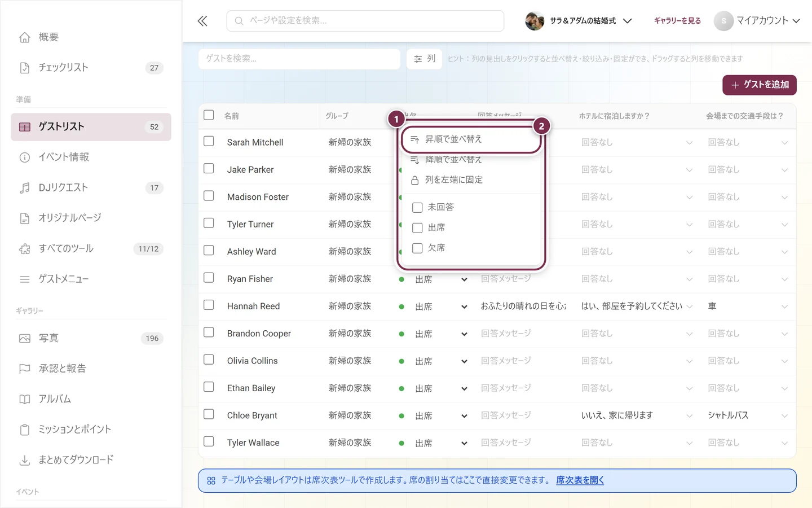This screenshot has width=812, height=508.
Task: Click the ゲストメニュー lines icon
Action: (25, 279)
